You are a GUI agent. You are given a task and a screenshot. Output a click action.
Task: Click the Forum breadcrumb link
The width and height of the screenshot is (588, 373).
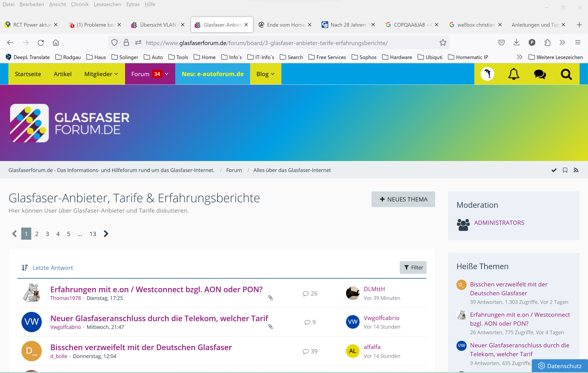coord(234,170)
